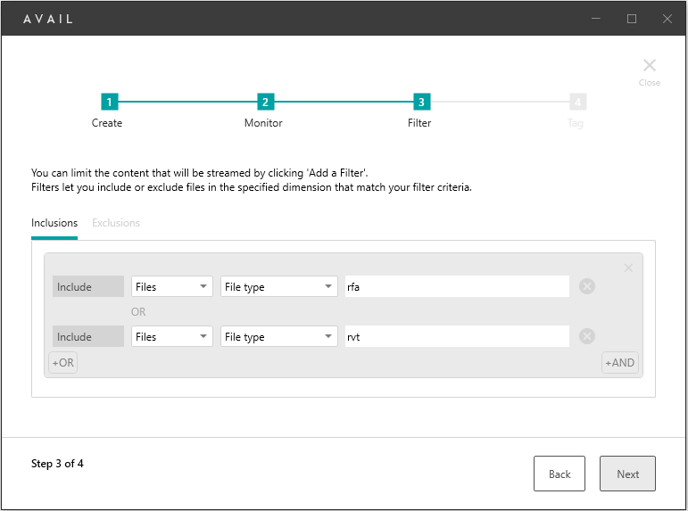The height and width of the screenshot is (511, 688).
Task: Open Files dropdown in rvt row
Action: [172, 336]
